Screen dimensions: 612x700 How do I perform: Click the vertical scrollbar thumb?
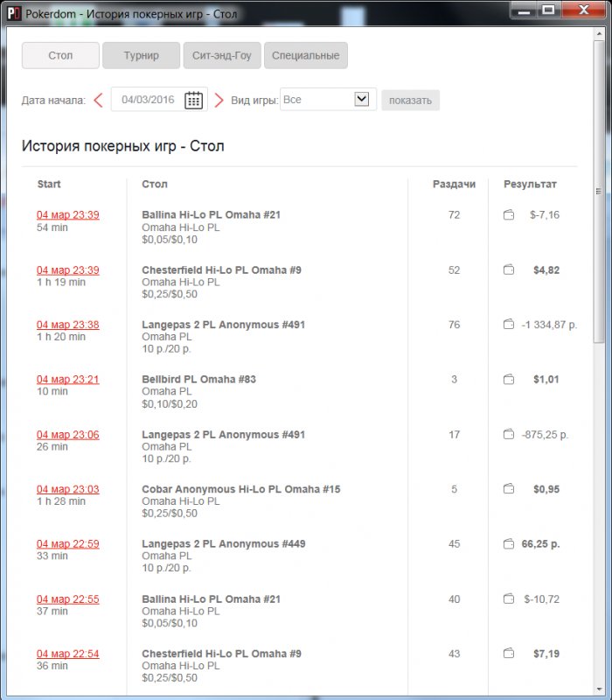click(x=599, y=191)
